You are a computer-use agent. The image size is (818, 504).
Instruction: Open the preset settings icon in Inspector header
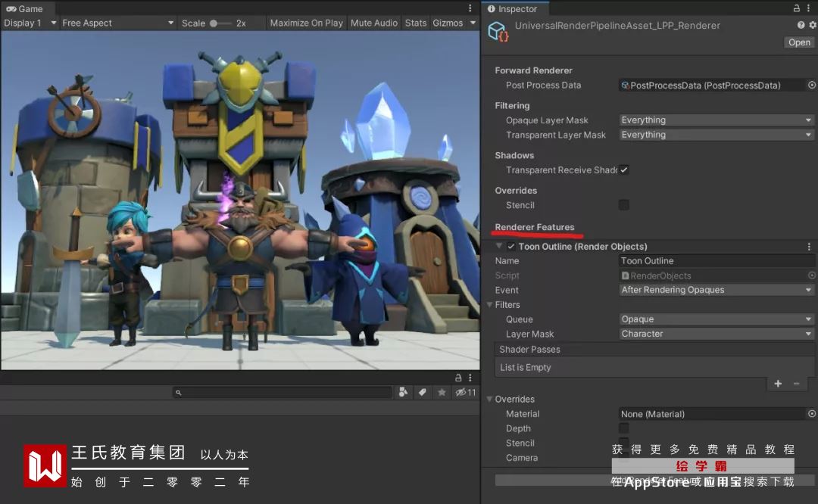[812, 25]
